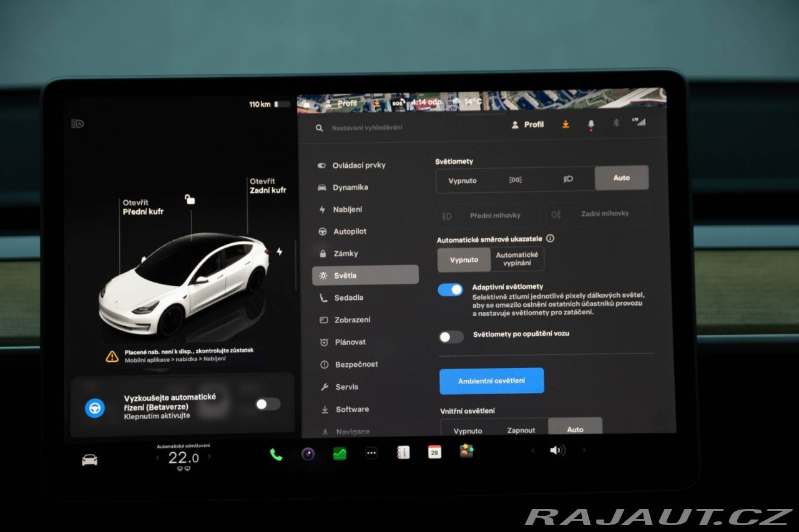Tap the car controls icon

[90, 460]
